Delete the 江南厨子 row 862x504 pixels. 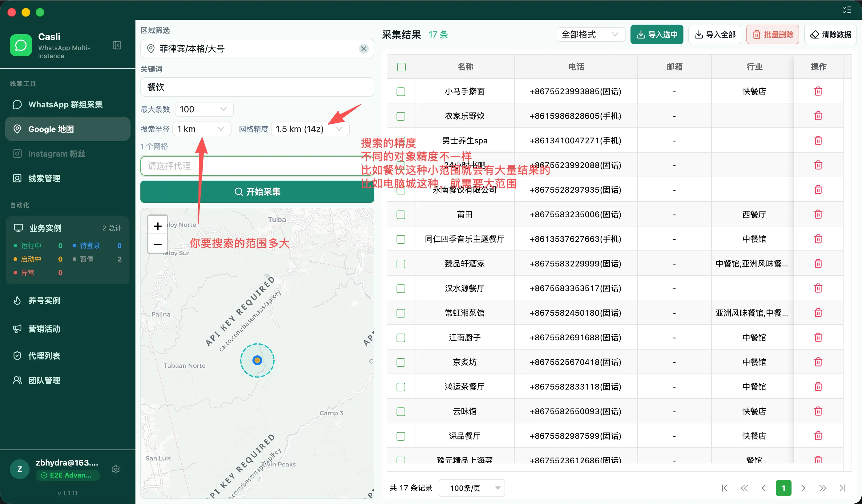pyautogui.click(x=818, y=338)
